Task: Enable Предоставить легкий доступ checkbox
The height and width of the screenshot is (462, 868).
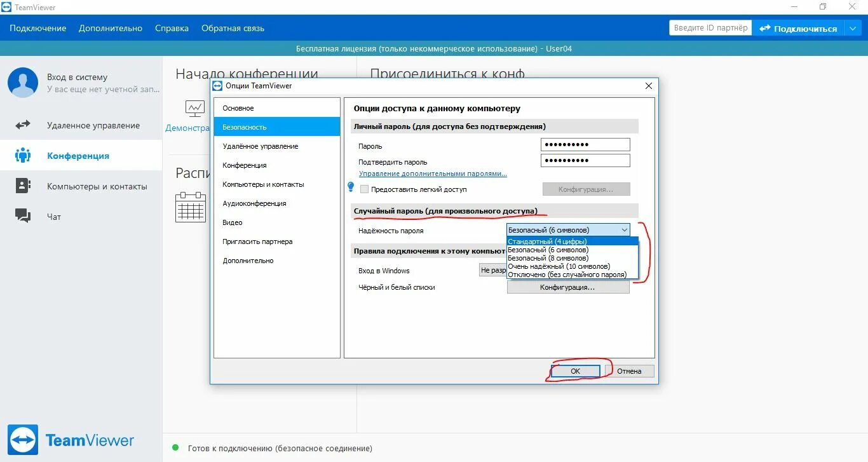Action: 364,189
